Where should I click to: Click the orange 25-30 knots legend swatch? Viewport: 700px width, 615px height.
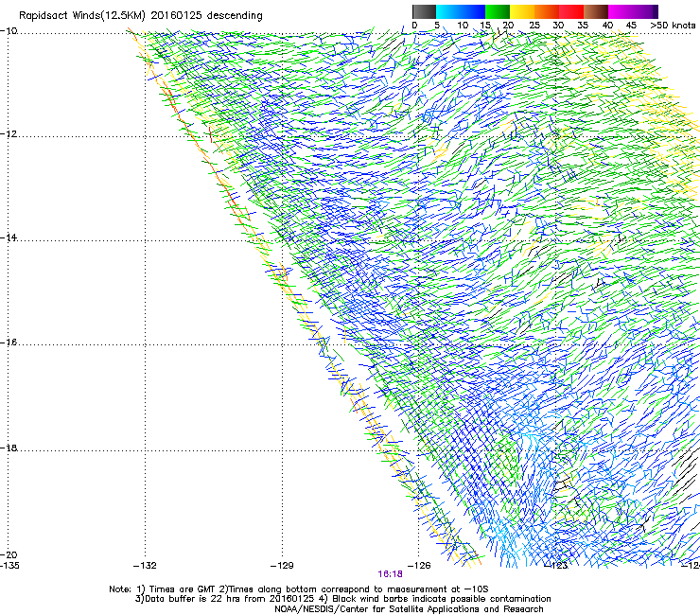547,11
